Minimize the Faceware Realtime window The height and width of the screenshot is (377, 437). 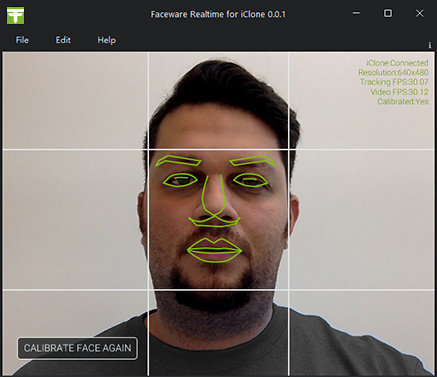pos(356,13)
